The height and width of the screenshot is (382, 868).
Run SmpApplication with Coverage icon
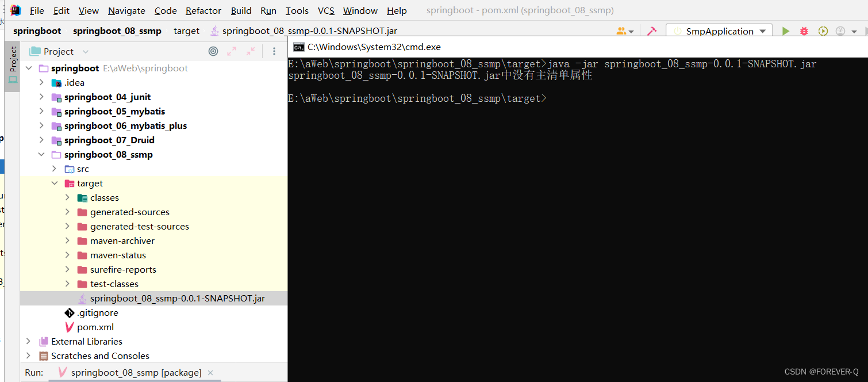tap(823, 31)
